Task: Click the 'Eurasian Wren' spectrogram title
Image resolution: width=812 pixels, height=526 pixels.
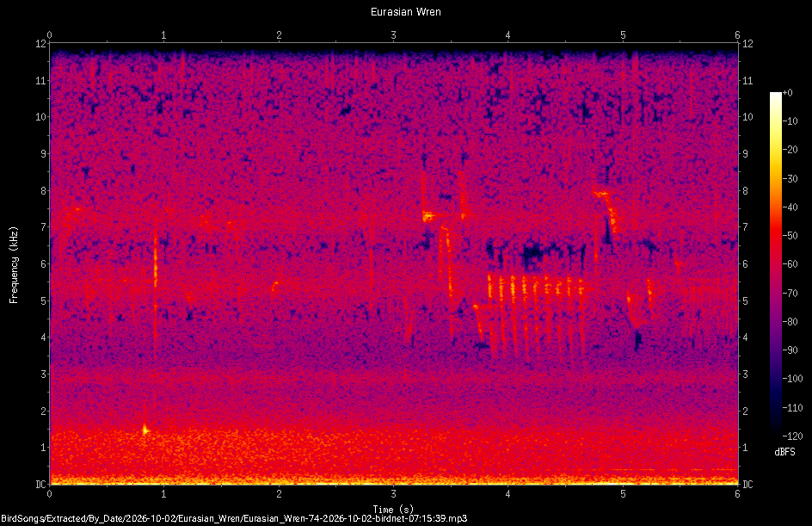Action: (405, 12)
